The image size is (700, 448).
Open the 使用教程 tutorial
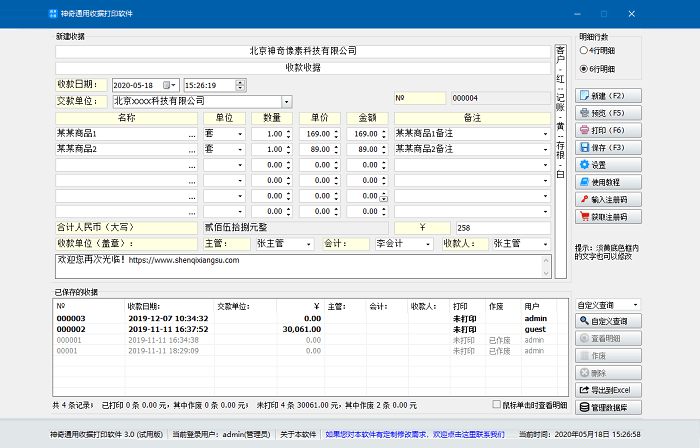pyautogui.click(x=609, y=182)
